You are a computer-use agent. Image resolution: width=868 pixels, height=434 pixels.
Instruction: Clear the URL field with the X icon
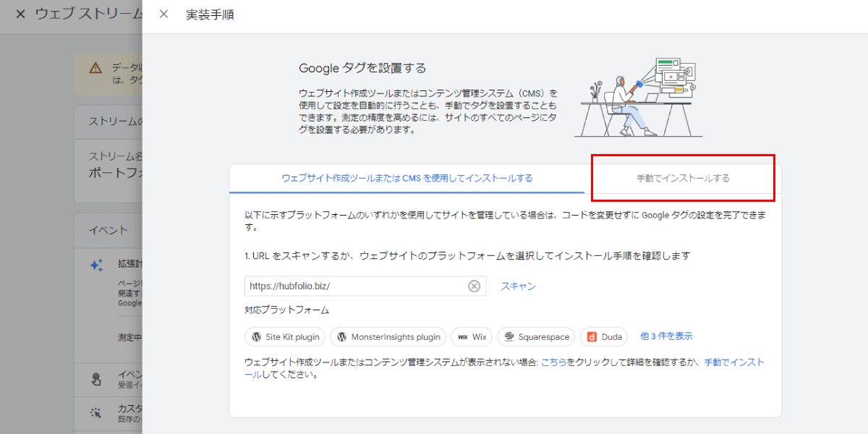pos(474,286)
